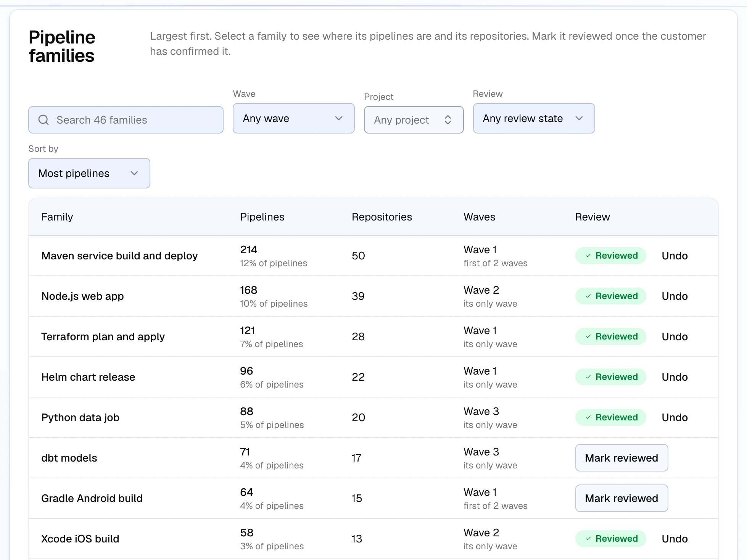Mark Gradle Android build as reviewed
The width and height of the screenshot is (747, 560).
tap(622, 498)
